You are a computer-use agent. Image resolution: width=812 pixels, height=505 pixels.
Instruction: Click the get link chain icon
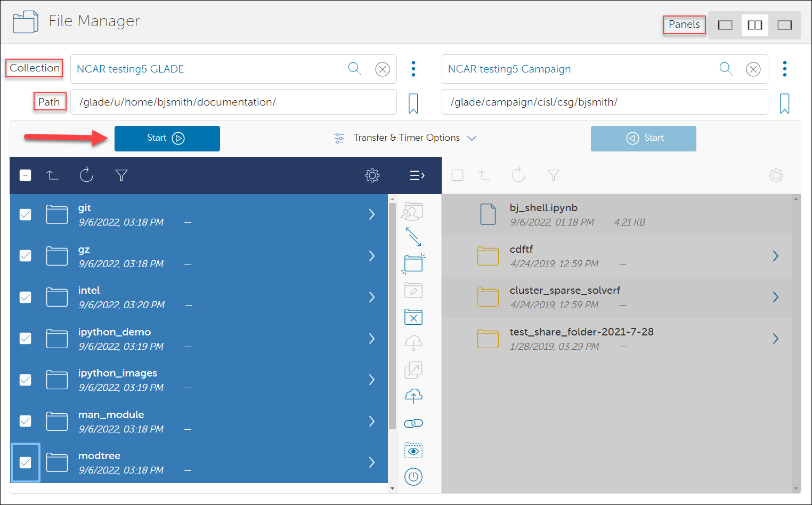[413, 423]
